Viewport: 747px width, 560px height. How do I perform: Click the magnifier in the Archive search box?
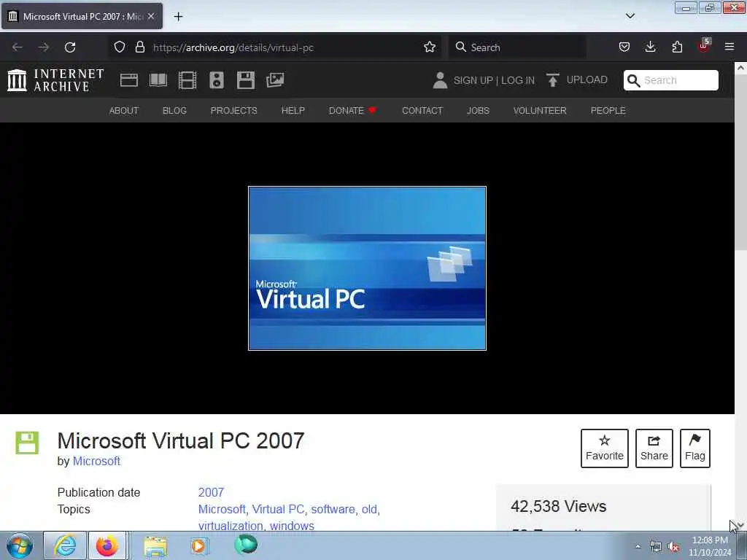point(633,80)
